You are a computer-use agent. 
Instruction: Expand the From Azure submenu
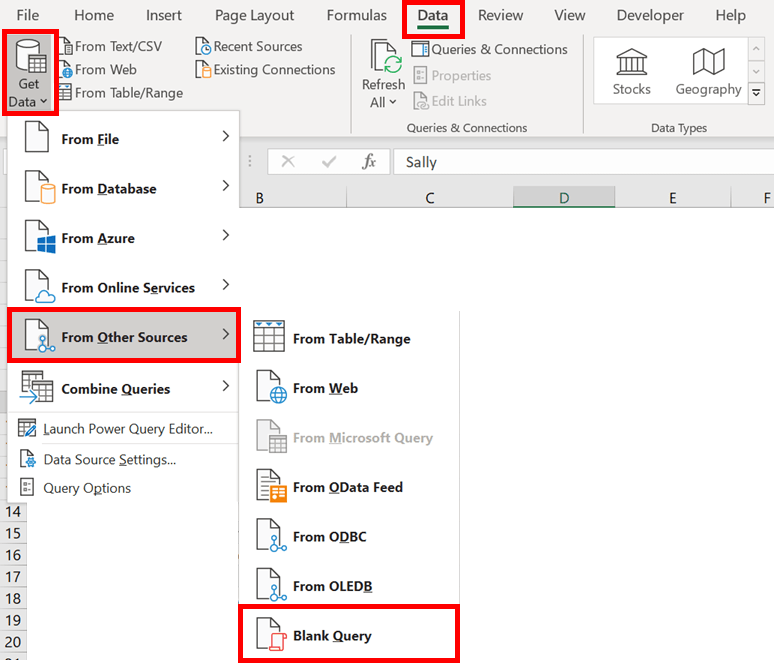123,237
